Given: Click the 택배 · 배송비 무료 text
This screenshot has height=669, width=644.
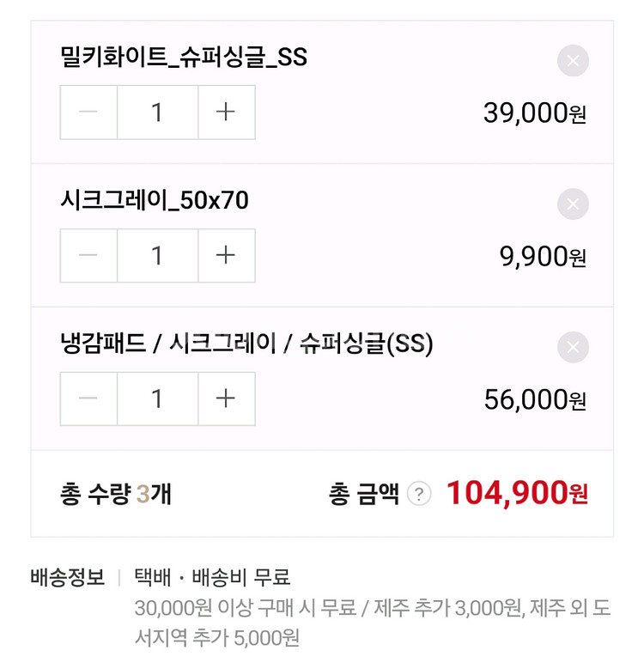Looking at the screenshot, I should pyautogui.click(x=212, y=577).
